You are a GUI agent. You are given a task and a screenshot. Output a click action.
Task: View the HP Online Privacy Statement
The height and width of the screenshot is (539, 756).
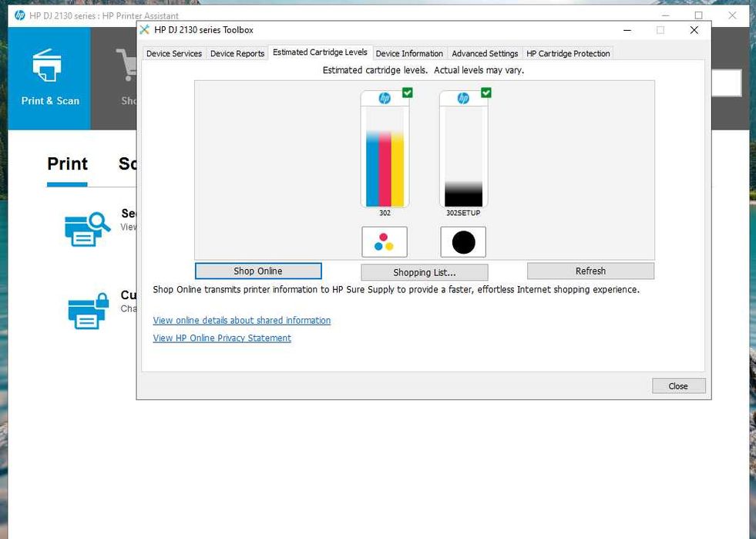pos(222,338)
